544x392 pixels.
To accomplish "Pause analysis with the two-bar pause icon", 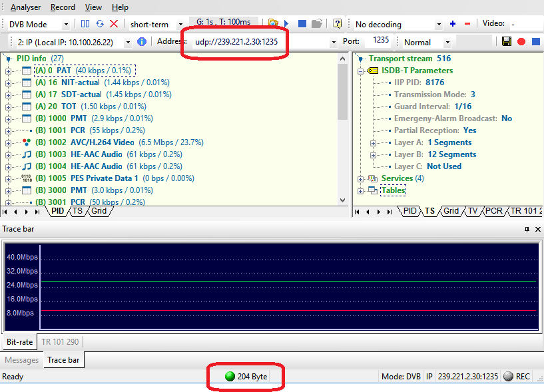I will 85,23.
